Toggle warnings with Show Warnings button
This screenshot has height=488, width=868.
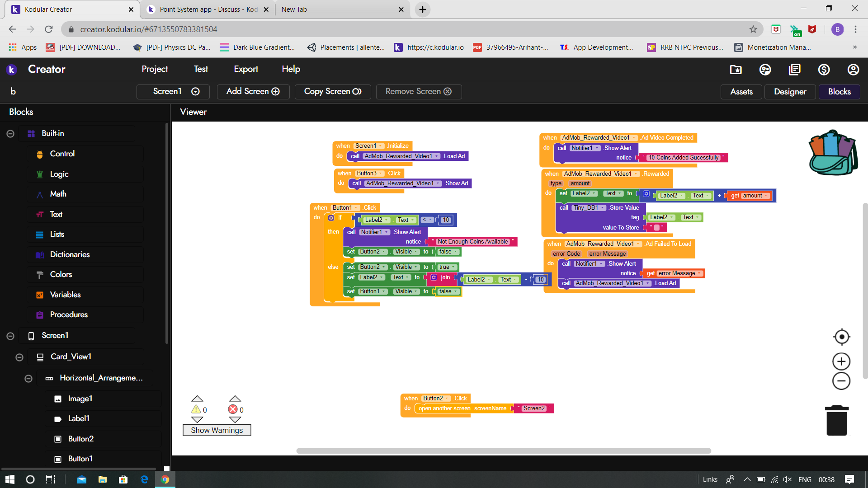click(217, 430)
